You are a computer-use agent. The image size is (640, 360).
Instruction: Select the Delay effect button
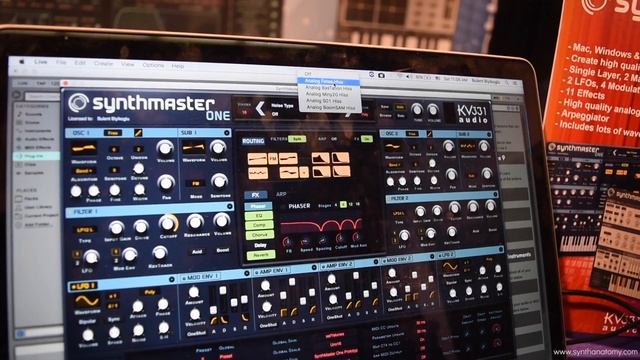(x=260, y=245)
